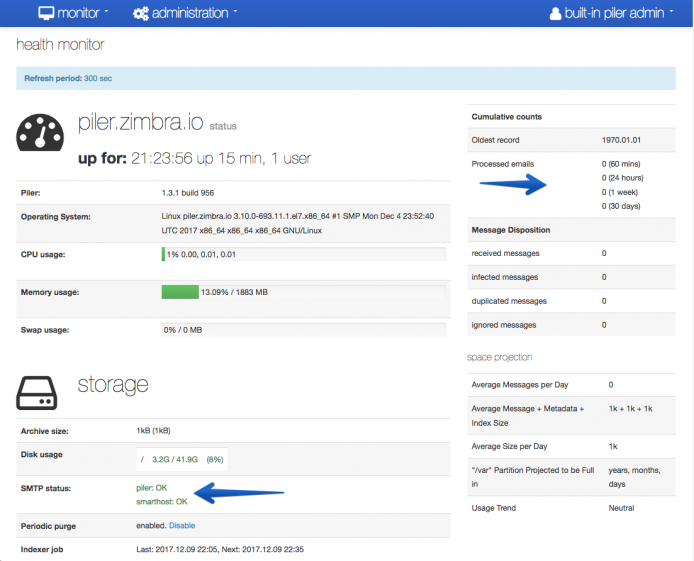Disable the periodic purge via Disable link
Image resolution: width=694 pixels, height=561 pixels.
[182, 525]
